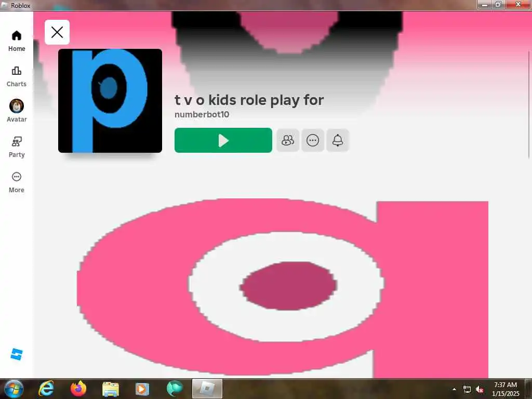Launch Firefox from the taskbar
532x399 pixels.
78,389
